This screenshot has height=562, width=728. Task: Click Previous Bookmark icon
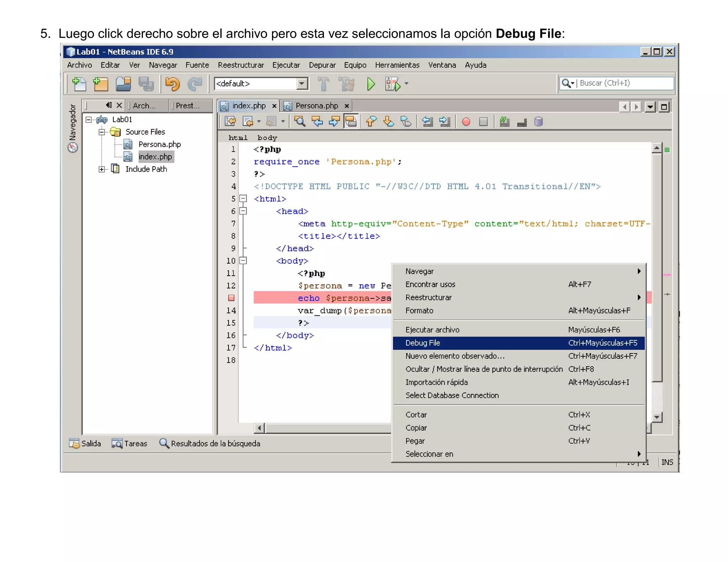(x=371, y=121)
